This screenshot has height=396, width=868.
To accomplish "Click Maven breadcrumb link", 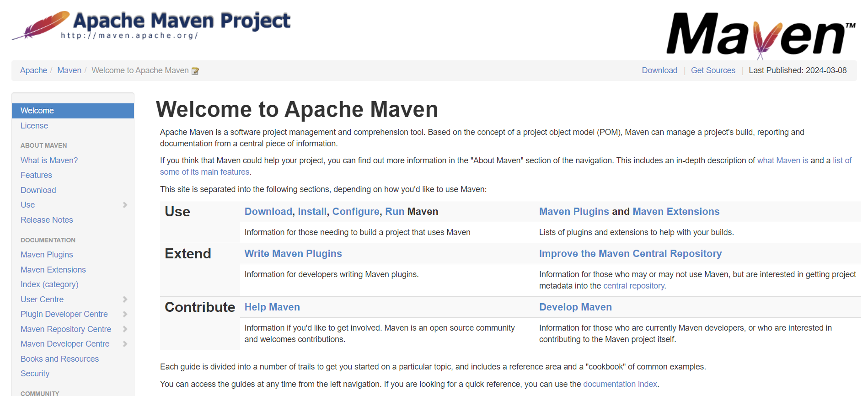I will coord(69,70).
